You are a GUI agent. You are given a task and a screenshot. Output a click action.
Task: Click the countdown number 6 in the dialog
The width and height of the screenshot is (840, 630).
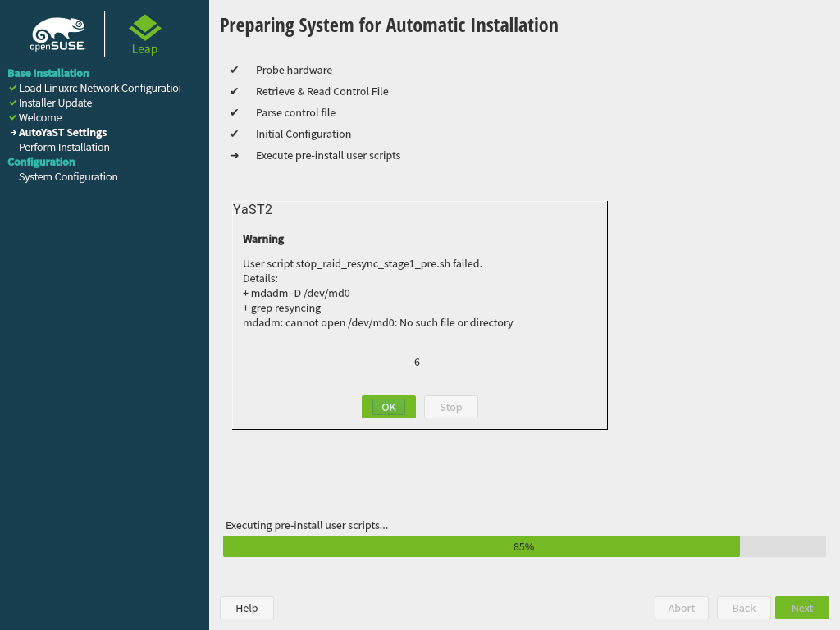pyautogui.click(x=417, y=362)
